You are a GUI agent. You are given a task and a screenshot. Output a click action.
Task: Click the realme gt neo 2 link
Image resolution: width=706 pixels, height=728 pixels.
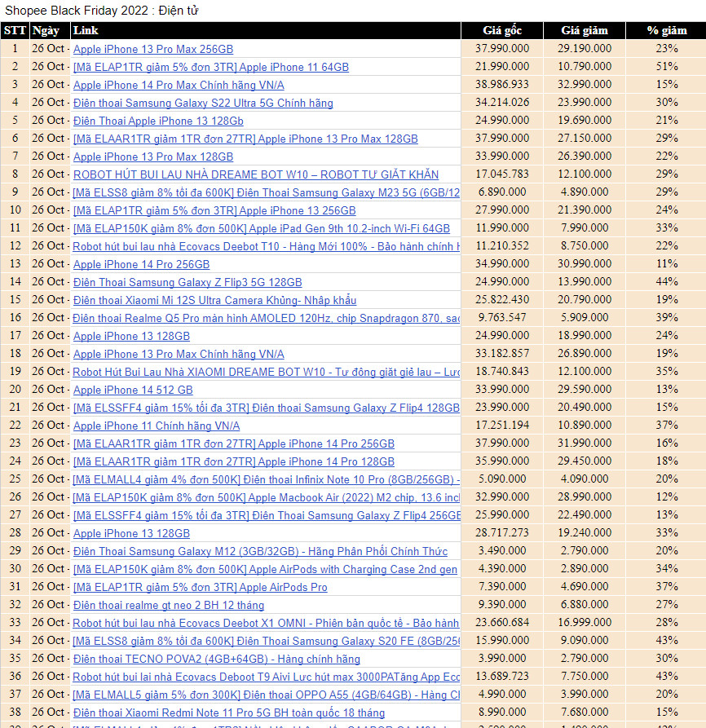(169, 605)
